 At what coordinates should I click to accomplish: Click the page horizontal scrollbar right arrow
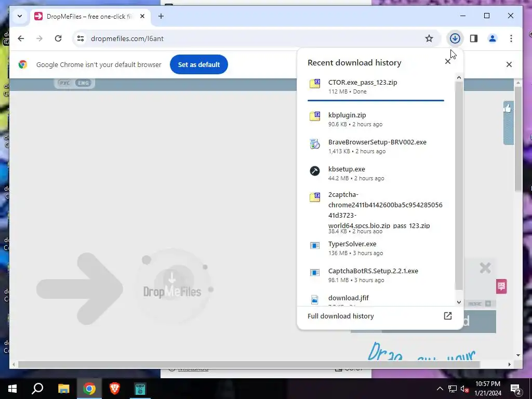509,364
